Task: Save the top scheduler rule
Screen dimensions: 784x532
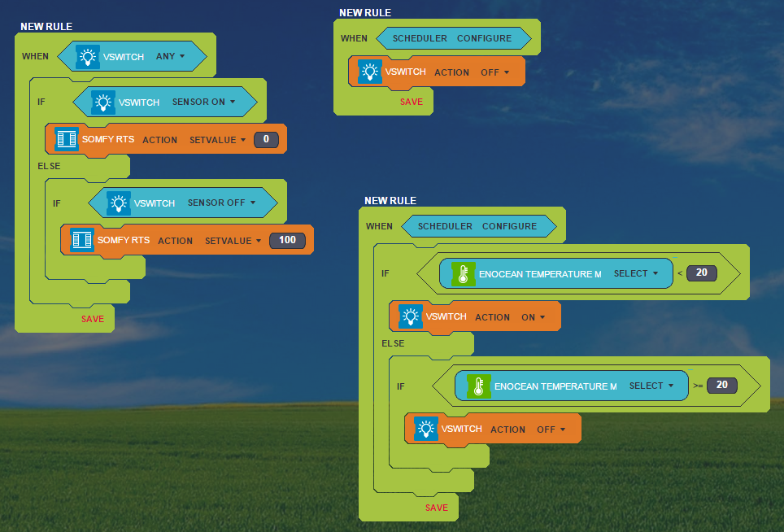Action: click(x=412, y=102)
